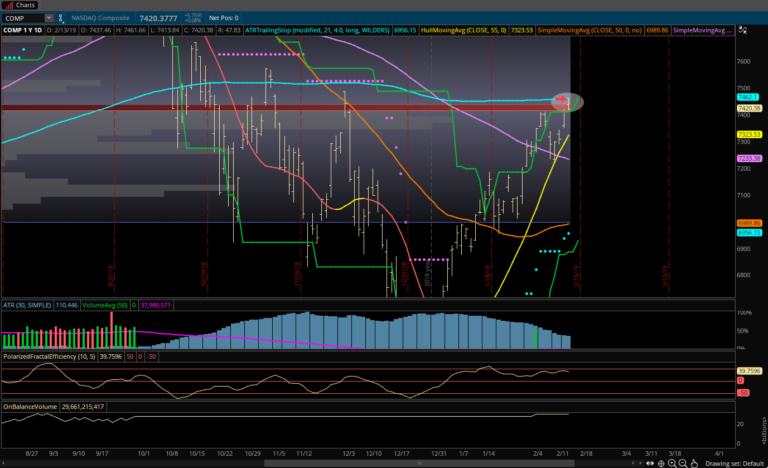Open the symbol selector dropdown arrow
Screen dimensions: 768x468
(49, 18)
